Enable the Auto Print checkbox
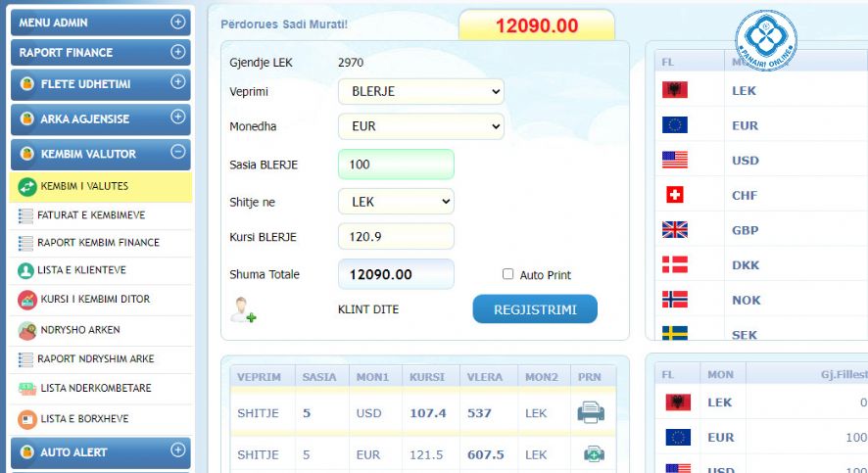Screen dimensions: 868x473 point(507,274)
